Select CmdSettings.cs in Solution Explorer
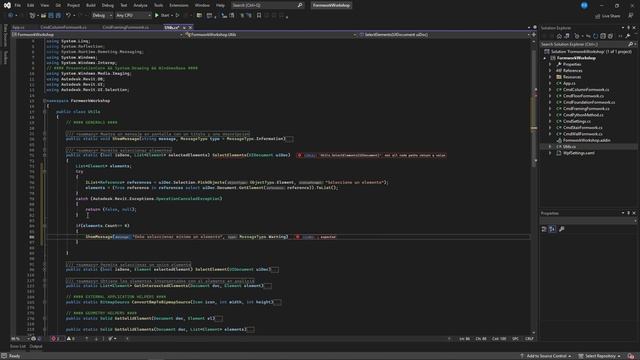The height and width of the screenshot is (360, 640). [577, 121]
